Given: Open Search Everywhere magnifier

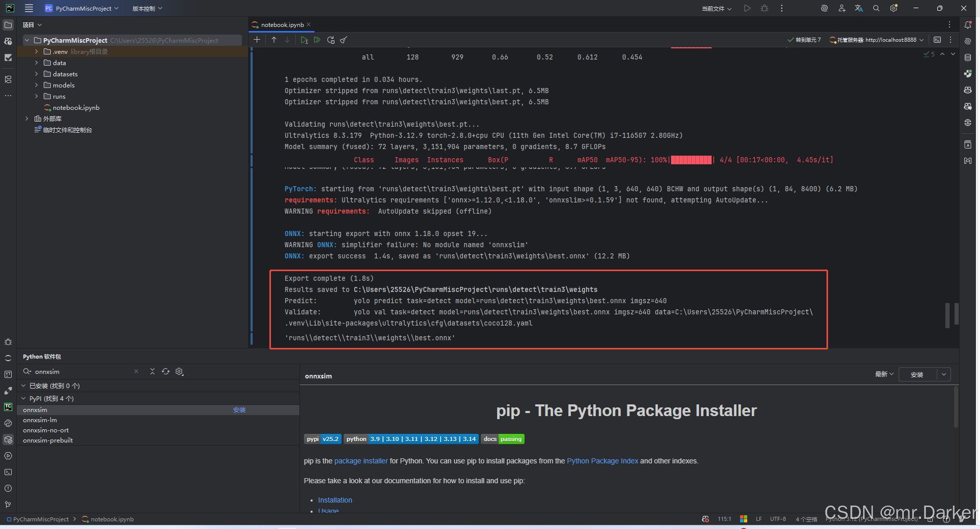Looking at the screenshot, I should (x=876, y=8).
